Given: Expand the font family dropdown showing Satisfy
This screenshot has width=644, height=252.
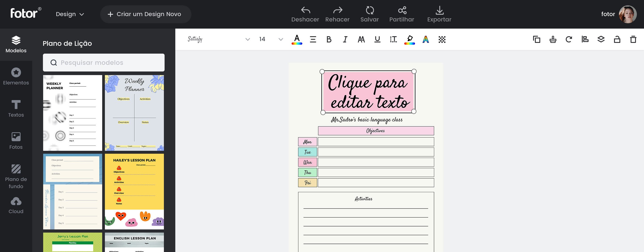Looking at the screenshot, I should pos(248,39).
